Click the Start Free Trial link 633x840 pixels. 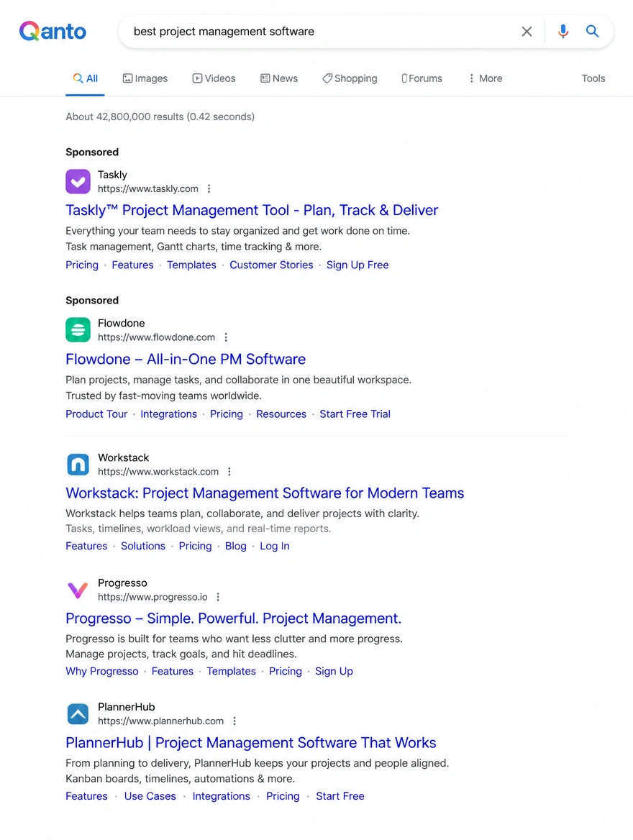tap(355, 414)
